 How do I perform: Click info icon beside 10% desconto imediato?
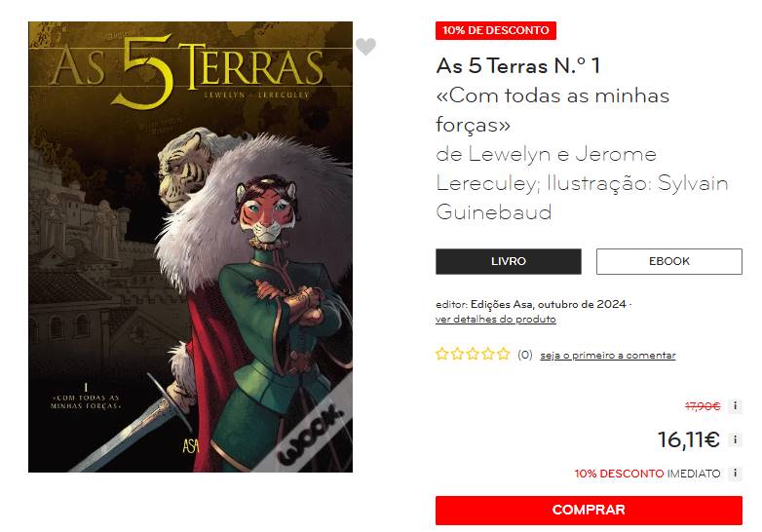coord(736,473)
